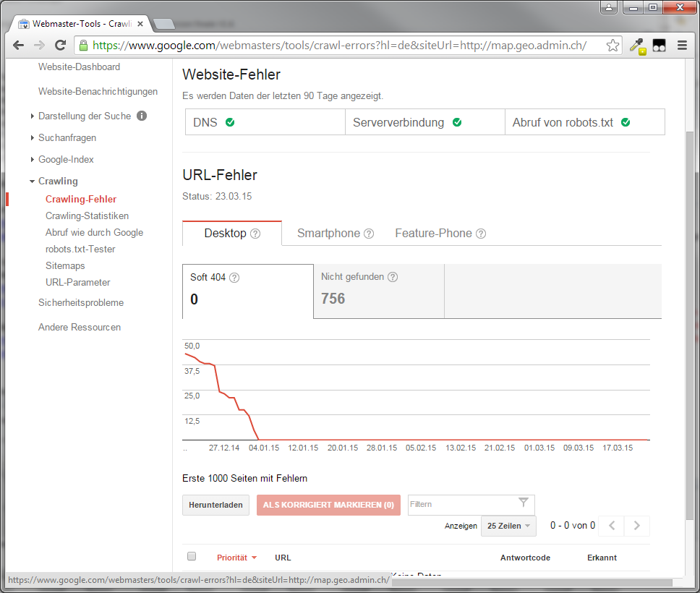This screenshot has height=593, width=700.
Task: Bookmark page using the star icon
Action: [x=612, y=45]
